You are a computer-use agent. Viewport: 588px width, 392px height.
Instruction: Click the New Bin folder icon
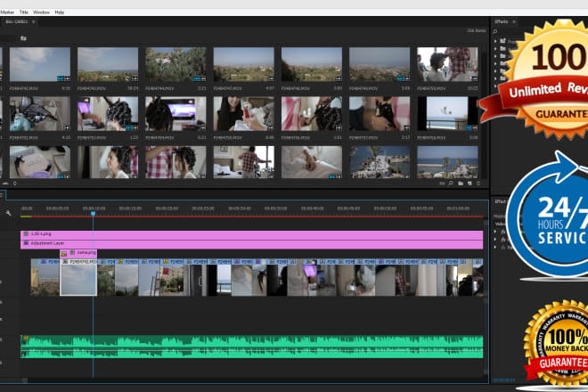(461, 184)
